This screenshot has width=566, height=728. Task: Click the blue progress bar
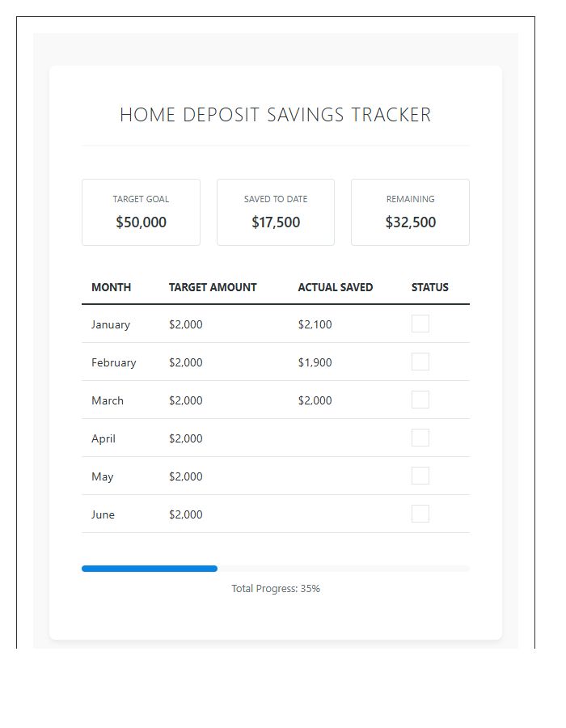point(150,569)
